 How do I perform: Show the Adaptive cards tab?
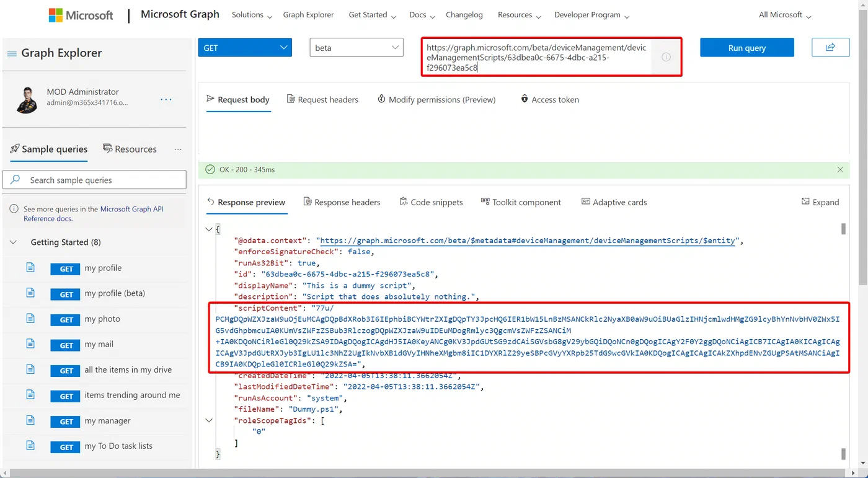click(614, 202)
